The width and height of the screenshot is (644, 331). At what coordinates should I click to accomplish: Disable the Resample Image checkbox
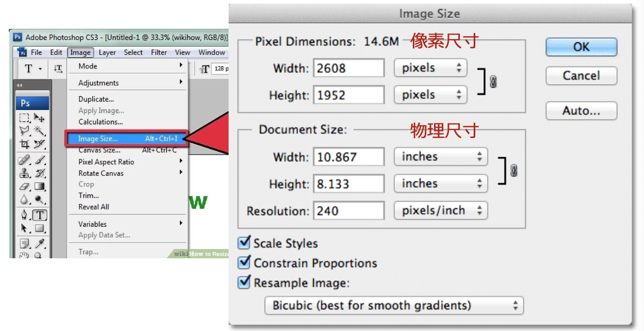point(244,283)
